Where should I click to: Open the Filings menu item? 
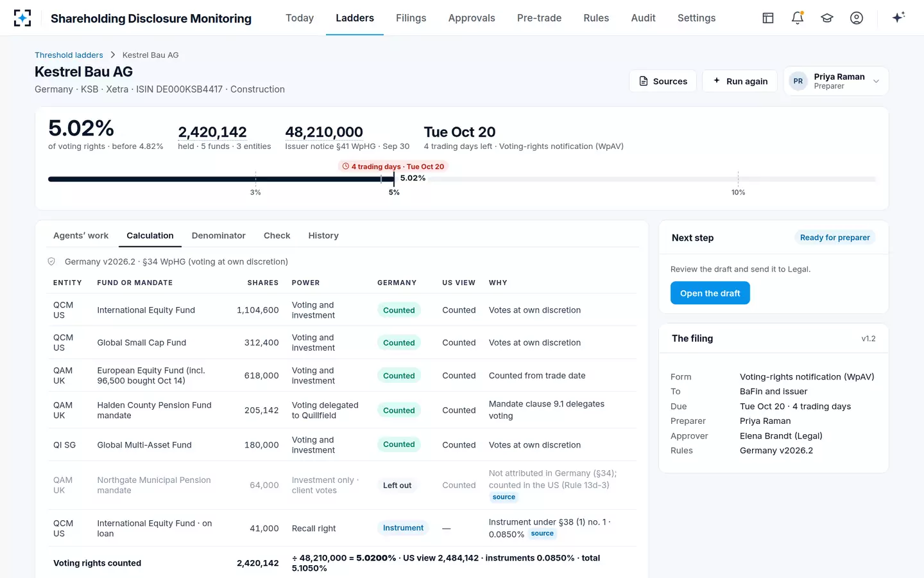(411, 18)
